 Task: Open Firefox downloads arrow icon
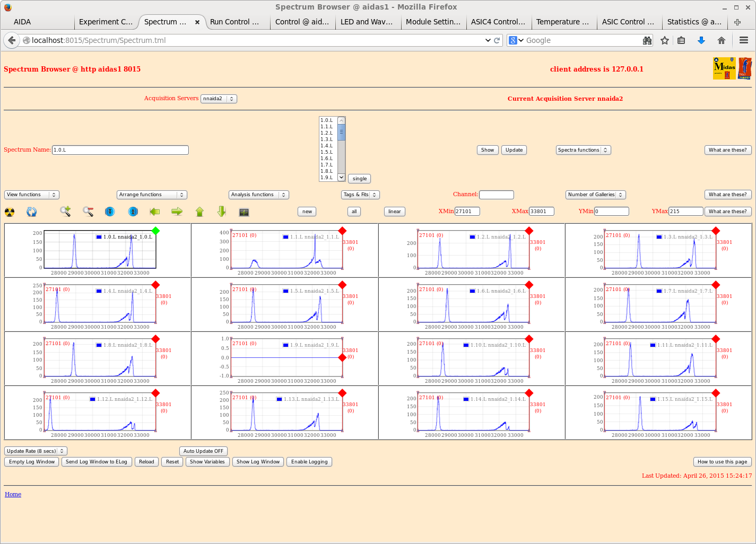point(701,40)
